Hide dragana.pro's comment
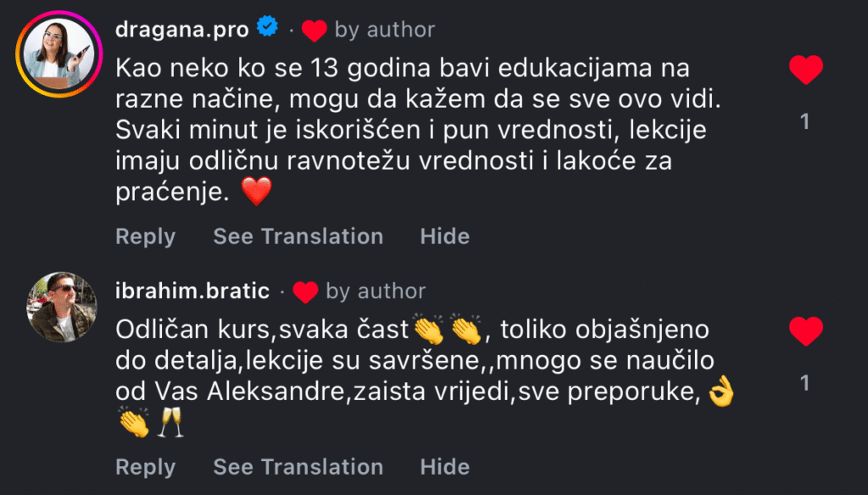Viewport: 868px width, 495px height. click(x=444, y=236)
